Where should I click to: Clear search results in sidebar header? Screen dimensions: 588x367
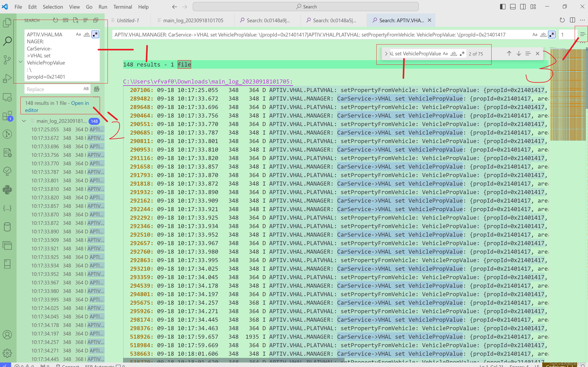coord(66,20)
